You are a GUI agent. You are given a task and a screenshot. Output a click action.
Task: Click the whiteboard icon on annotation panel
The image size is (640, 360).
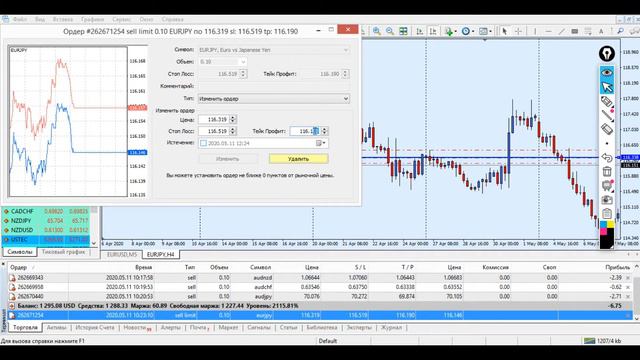[x=607, y=185]
